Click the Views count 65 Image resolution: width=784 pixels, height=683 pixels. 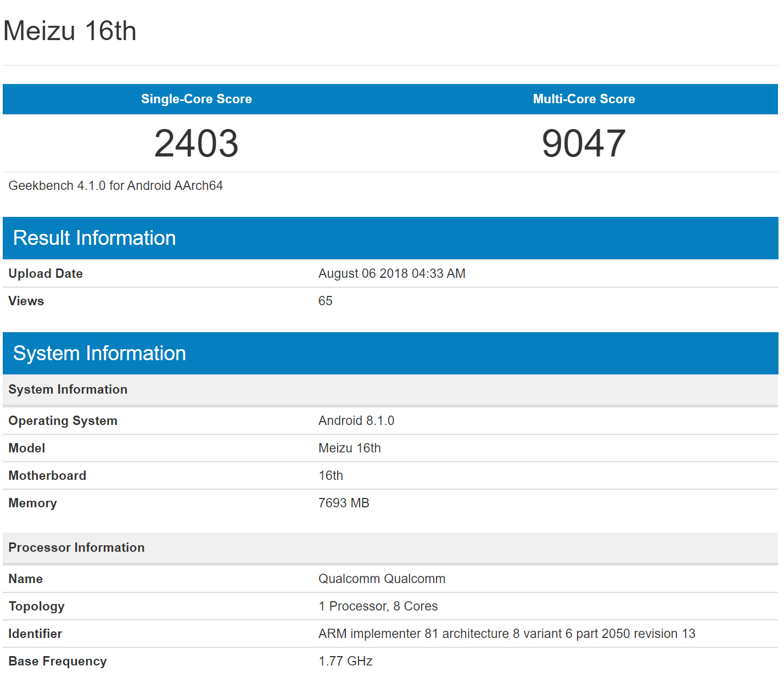(x=325, y=301)
